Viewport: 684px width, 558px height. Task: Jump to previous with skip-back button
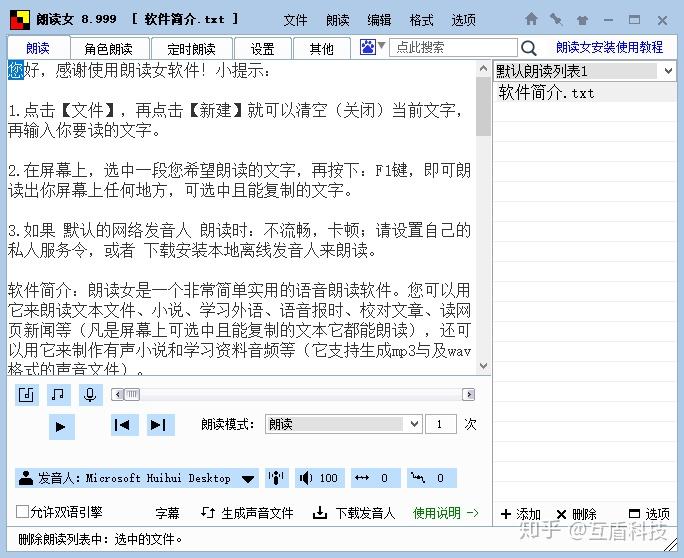click(x=125, y=424)
